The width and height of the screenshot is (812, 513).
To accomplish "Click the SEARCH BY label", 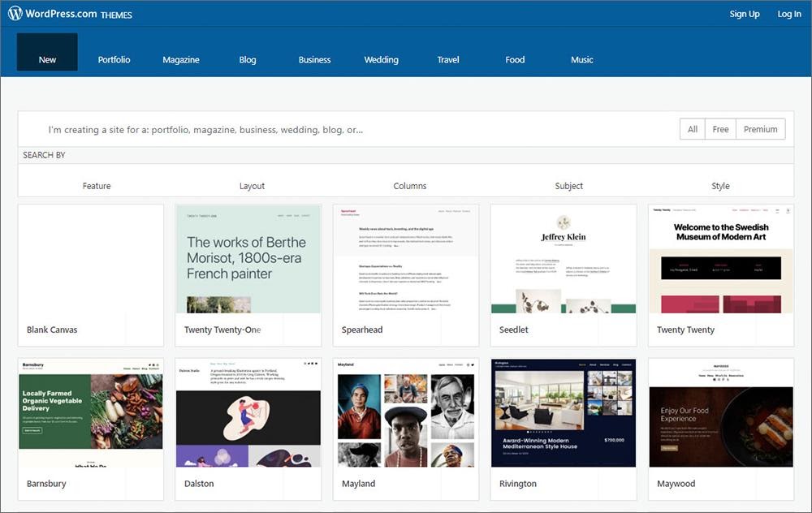I will click(44, 155).
